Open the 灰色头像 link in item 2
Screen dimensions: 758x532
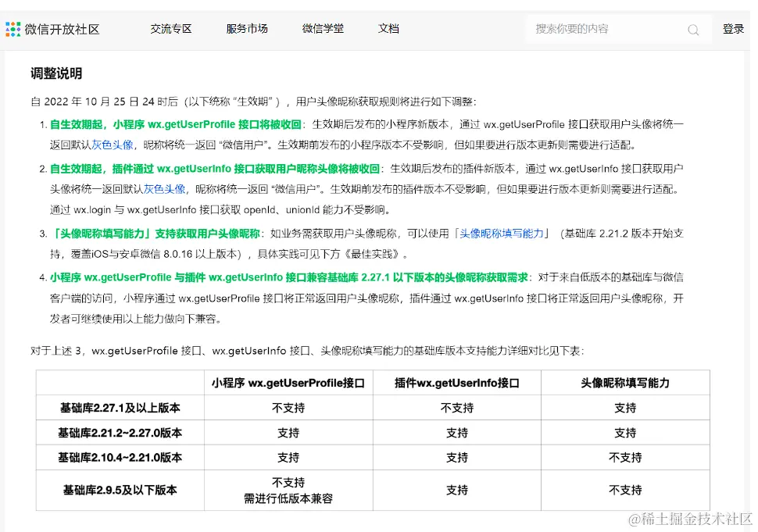[x=164, y=189]
